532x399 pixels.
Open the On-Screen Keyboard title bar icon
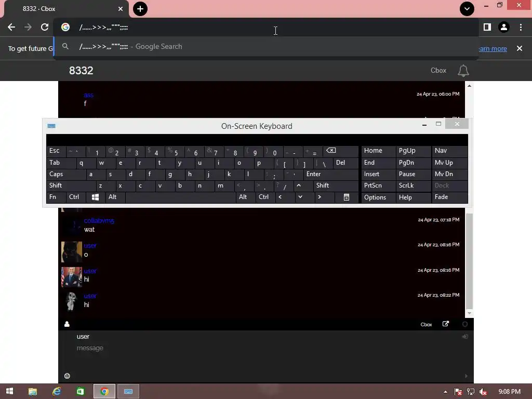tap(51, 126)
